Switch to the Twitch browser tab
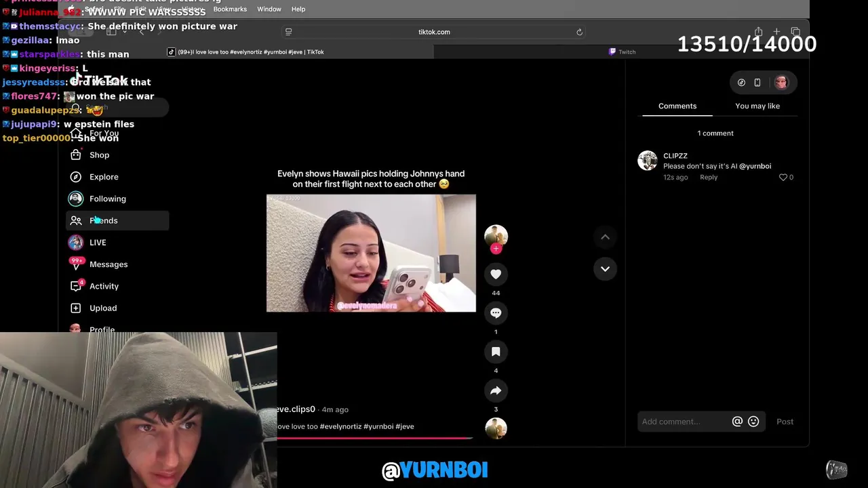The width and height of the screenshot is (868, 488). point(622,52)
